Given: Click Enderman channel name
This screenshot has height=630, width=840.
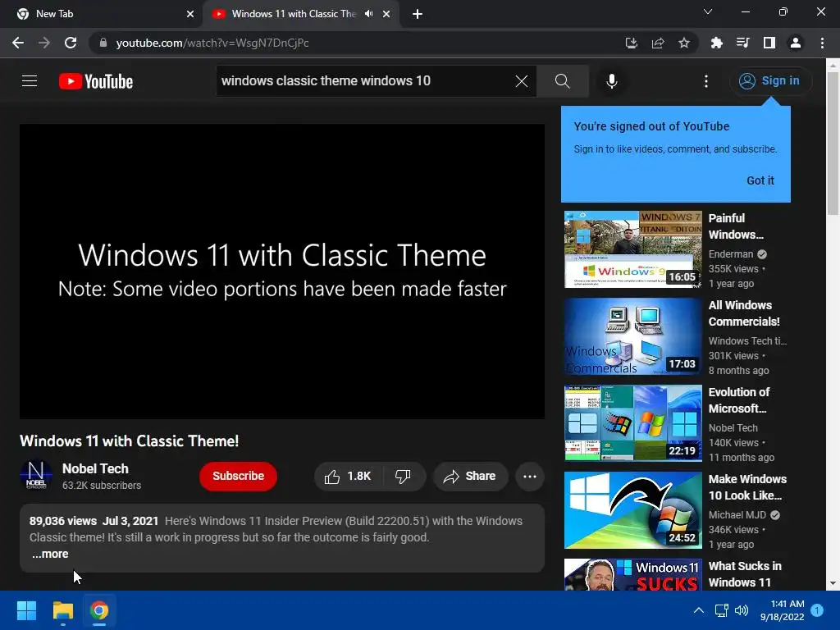Looking at the screenshot, I should (x=731, y=254).
